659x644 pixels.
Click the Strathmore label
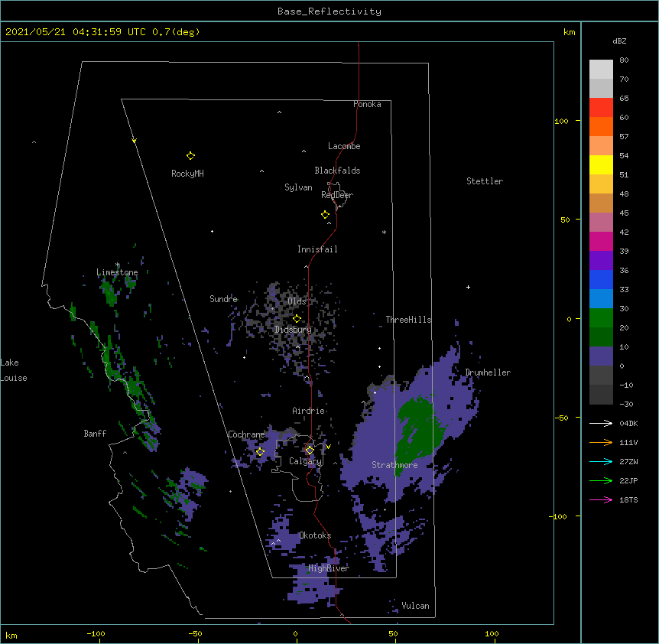click(x=394, y=465)
